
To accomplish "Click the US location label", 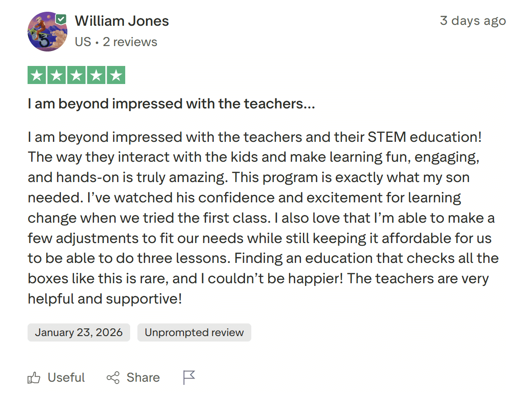I will (x=83, y=42).
